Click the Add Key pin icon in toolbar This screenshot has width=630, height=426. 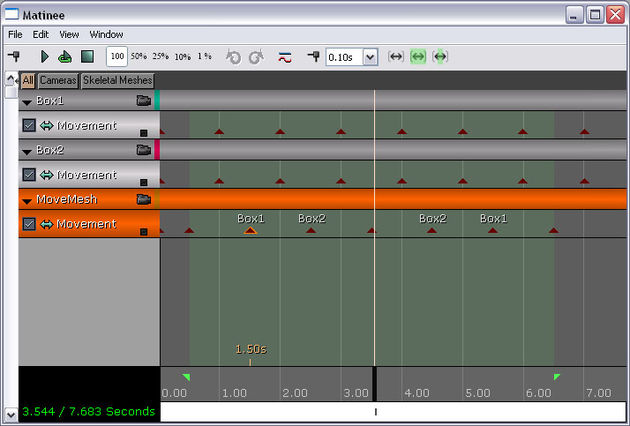[15, 56]
